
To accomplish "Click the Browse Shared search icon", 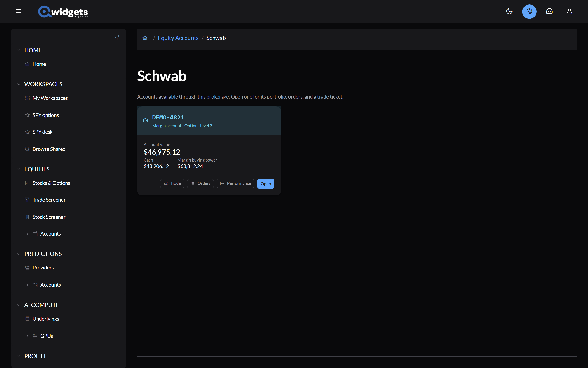I will [x=27, y=149].
